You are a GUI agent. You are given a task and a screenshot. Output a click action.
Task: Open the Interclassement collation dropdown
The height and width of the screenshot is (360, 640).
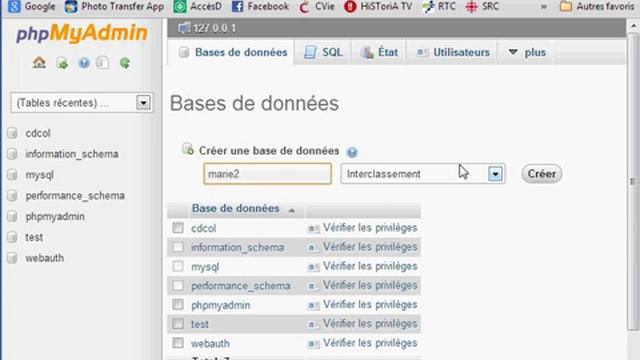point(423,174)
